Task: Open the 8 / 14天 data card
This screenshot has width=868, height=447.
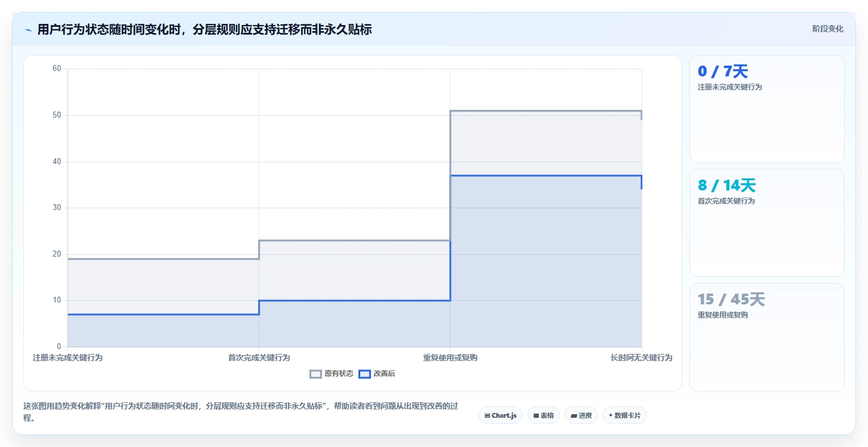Action: click(767, 223)
